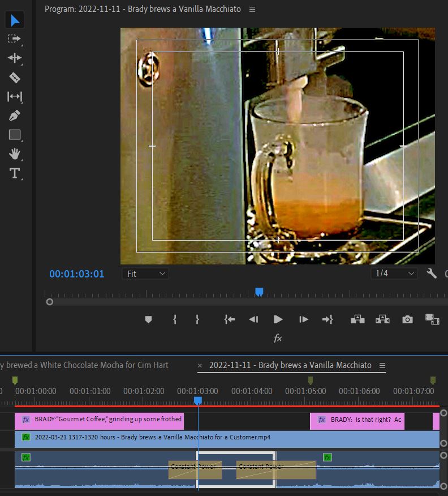
Task: Click the program monitor playhead marker
Action: coord(259,292)
